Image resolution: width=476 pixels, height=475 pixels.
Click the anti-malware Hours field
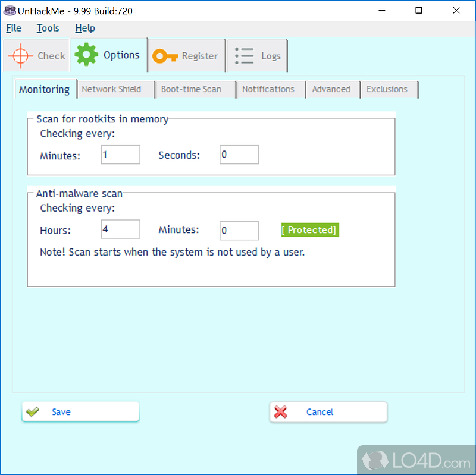pos(121,229)
